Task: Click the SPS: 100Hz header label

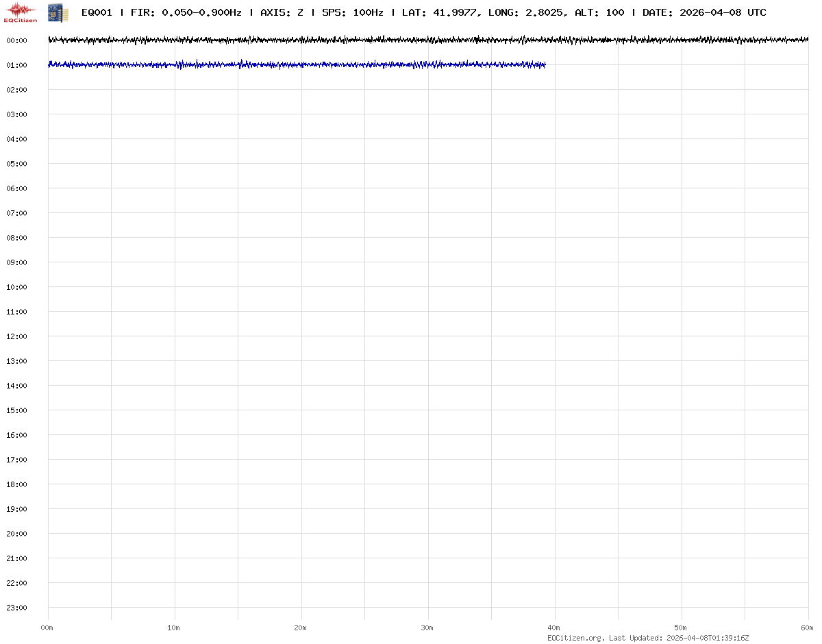Action: click(x=352, y=12)
